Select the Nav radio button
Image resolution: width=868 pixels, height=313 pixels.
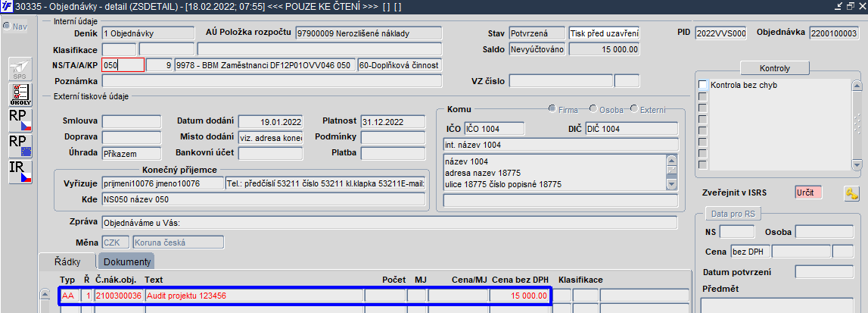tap(7, 27)
